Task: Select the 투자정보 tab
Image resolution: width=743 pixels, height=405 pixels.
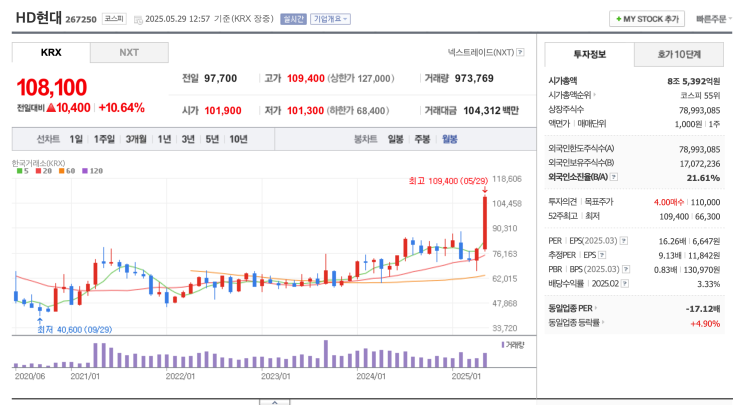Action: click(589, 54)
